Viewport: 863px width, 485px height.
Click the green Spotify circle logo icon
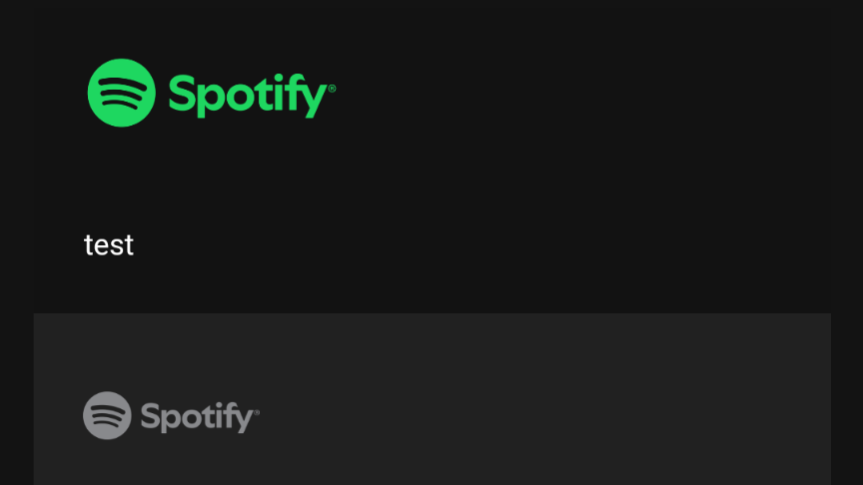pos(122,93)
